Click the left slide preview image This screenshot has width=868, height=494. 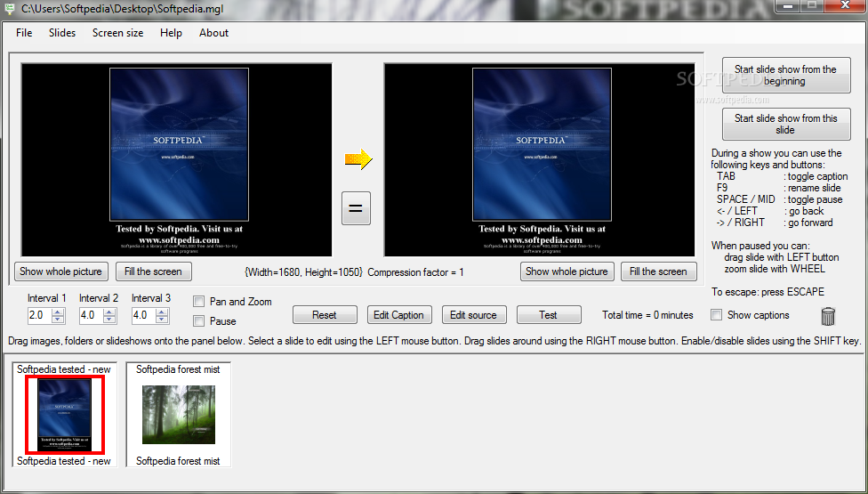tap(177, 159)
